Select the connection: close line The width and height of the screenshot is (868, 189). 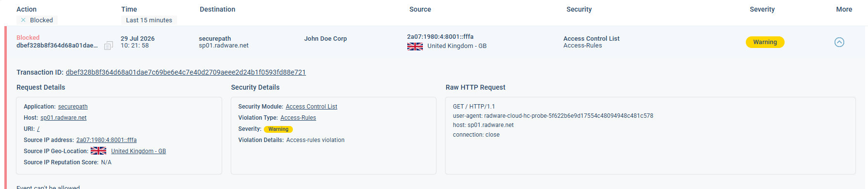pyautogui.click(x=476, y=135)
